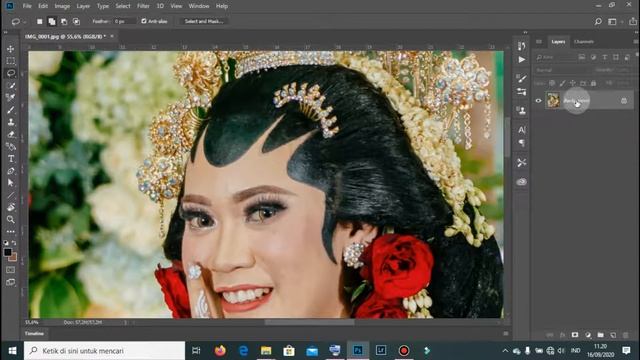Screen dimensions: 640x360
Task: Select the Zoom tool
Action: 11,220
